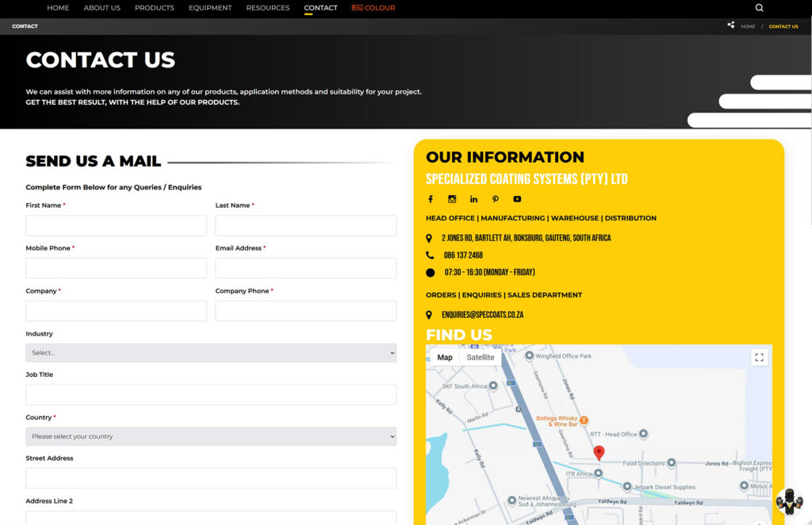Click the 086 137 2468 phone number
Screen dimensions: 812x525
(x=463, y=255)
